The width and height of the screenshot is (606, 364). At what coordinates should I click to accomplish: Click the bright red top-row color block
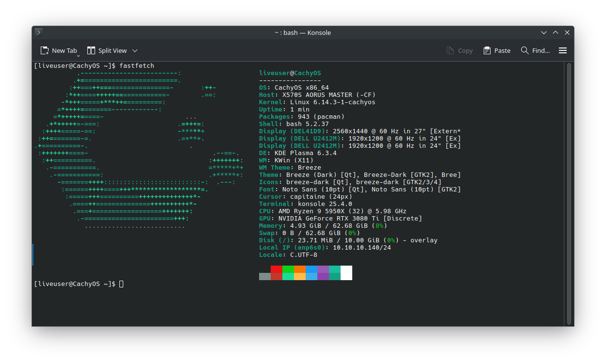277,269
